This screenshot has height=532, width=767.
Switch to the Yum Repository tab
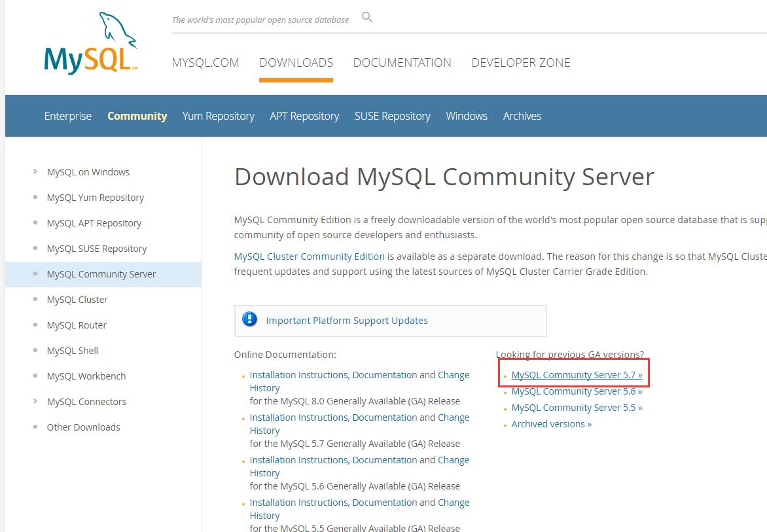click(218, 116)
